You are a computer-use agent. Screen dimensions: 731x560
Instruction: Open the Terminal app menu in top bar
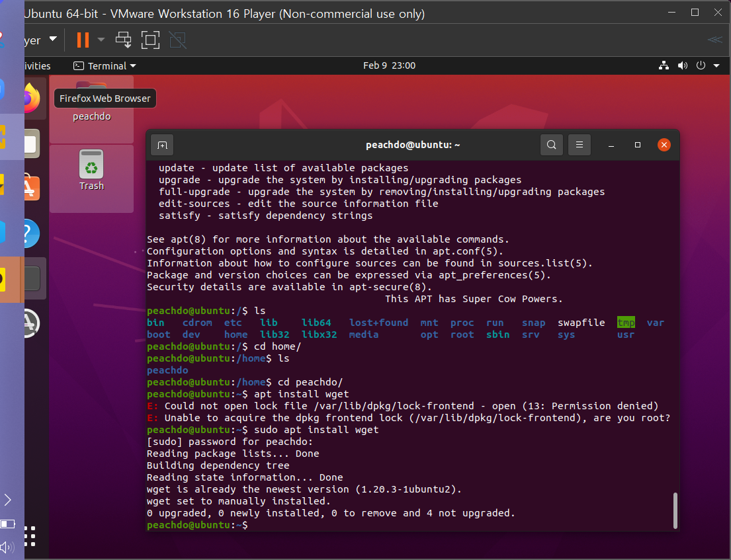pyautogui.click(x=105, y=65)
